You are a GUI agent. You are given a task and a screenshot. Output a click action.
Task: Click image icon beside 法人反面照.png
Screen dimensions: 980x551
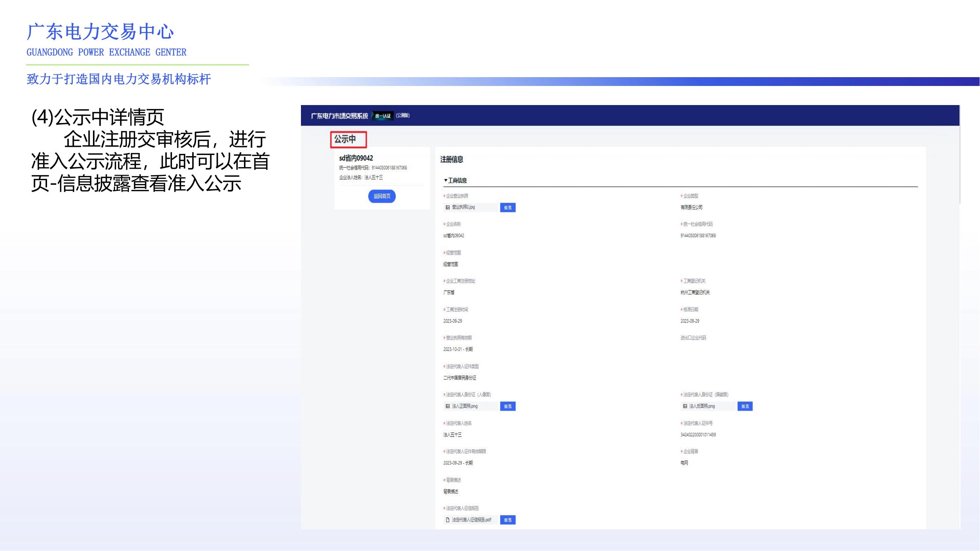[x=685, y=406]
